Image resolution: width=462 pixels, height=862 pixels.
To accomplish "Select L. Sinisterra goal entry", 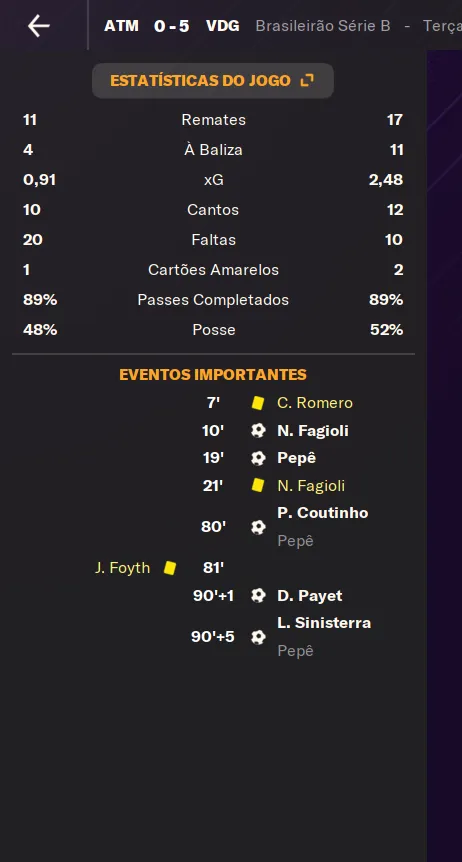I will point(324,623).
